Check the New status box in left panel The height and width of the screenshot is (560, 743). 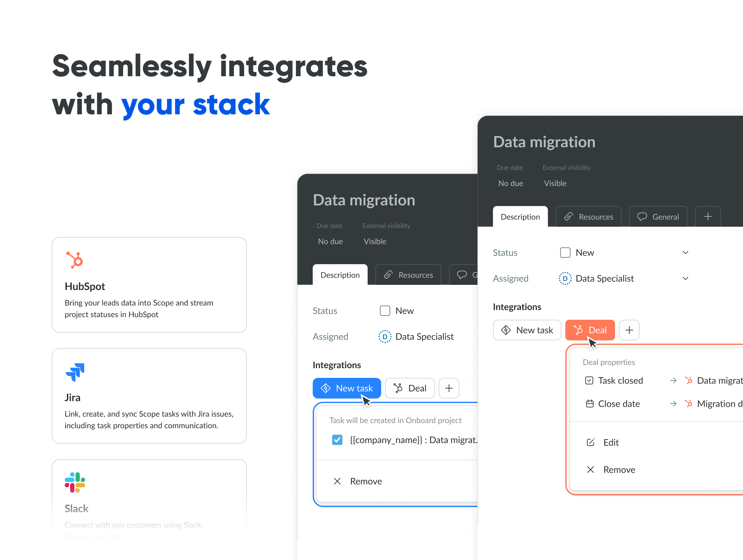click(385, 311)
